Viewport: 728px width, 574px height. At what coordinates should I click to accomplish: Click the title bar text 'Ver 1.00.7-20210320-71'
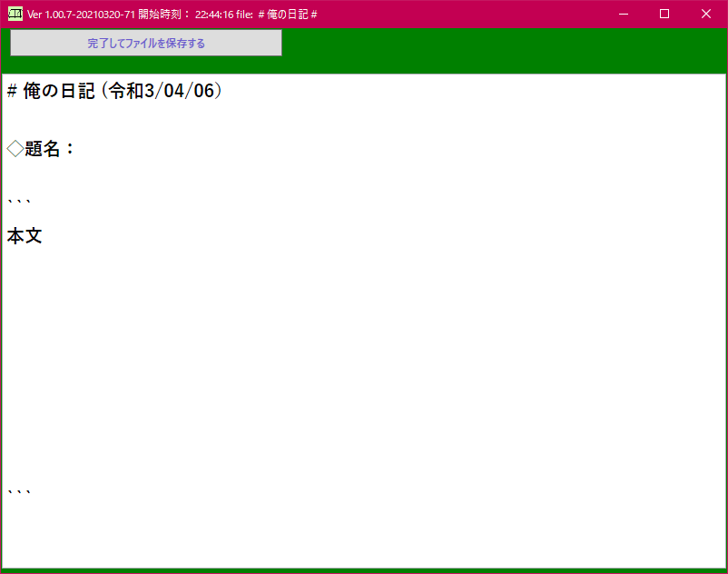(x=81, y=15)
